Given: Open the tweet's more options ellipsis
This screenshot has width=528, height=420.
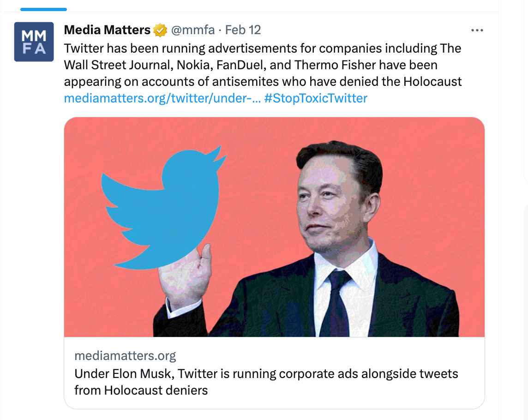Looking at the screenshot, I should pyautogui.click(x=477, y=30).
